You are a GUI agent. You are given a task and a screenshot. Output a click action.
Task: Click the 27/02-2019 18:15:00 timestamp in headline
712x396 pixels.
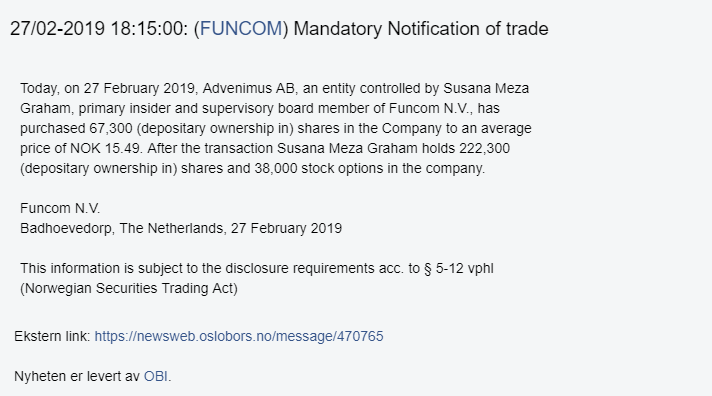click(99, 29)
